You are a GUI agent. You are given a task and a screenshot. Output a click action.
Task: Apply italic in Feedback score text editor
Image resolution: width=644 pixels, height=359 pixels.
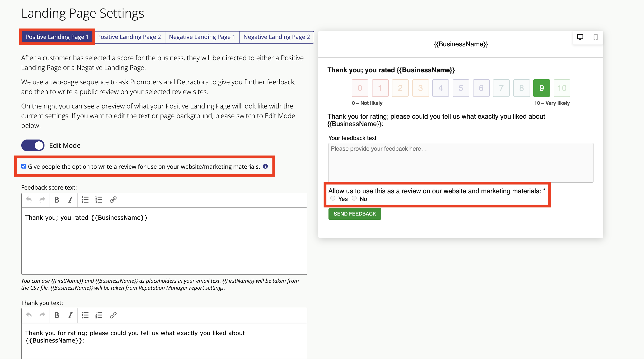tap(70, 200)
